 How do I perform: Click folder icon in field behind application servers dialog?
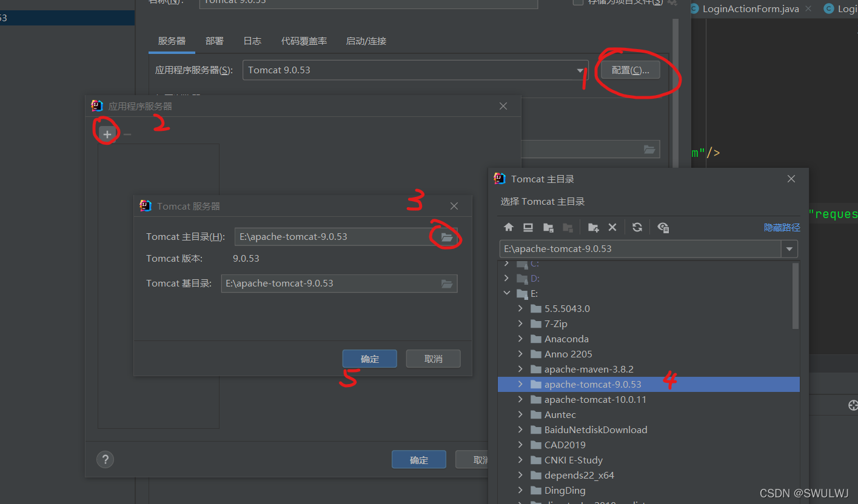[x=649, y=149]
